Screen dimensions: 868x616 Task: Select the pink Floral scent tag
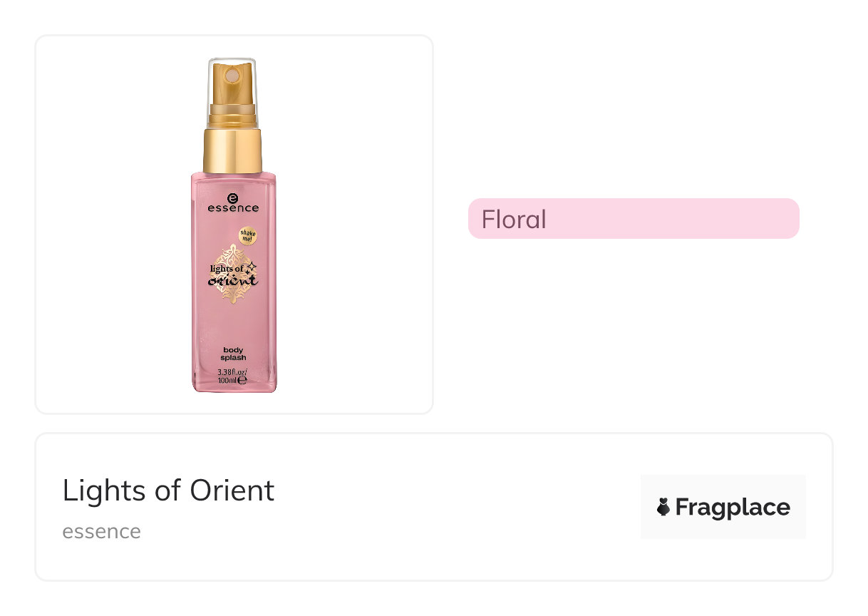coord(633,218)
